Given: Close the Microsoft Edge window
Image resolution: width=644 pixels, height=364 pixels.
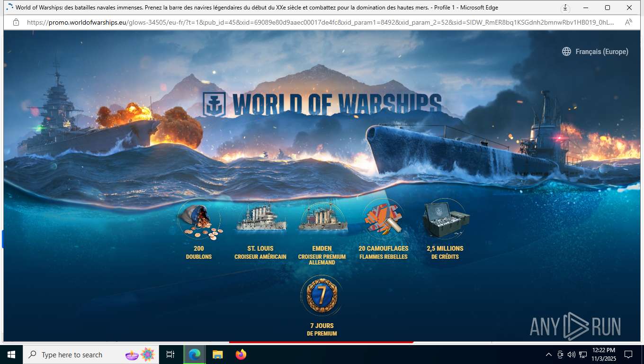Looking at the screenshot, I should [x=629, y=8].
